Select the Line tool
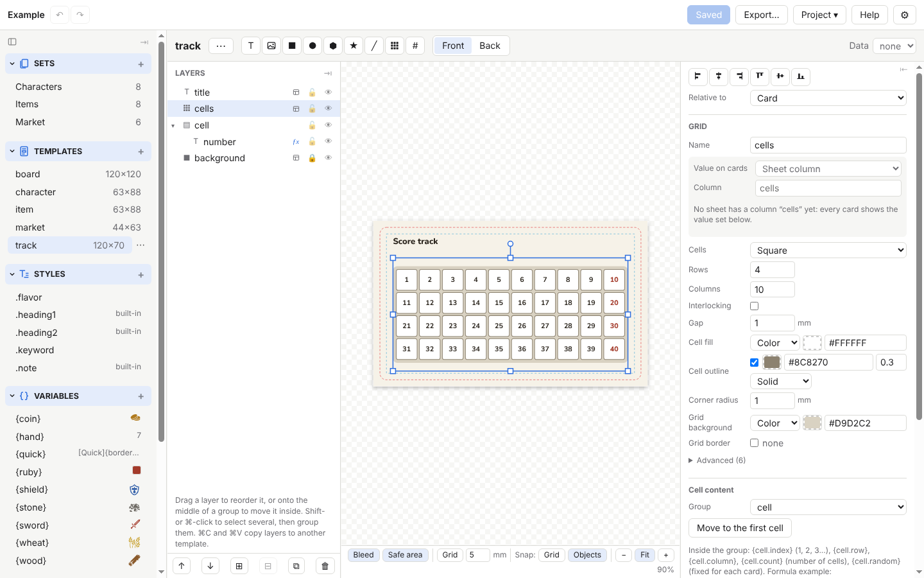Image resolution: width=924 pixels, height=578 pixels. point(374,46)
